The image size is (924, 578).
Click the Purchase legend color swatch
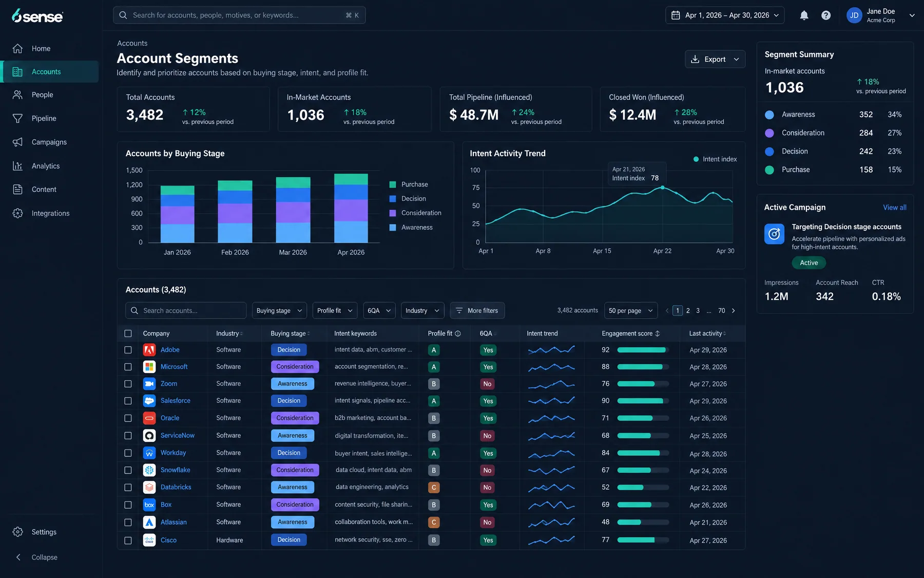pos(393,184)
